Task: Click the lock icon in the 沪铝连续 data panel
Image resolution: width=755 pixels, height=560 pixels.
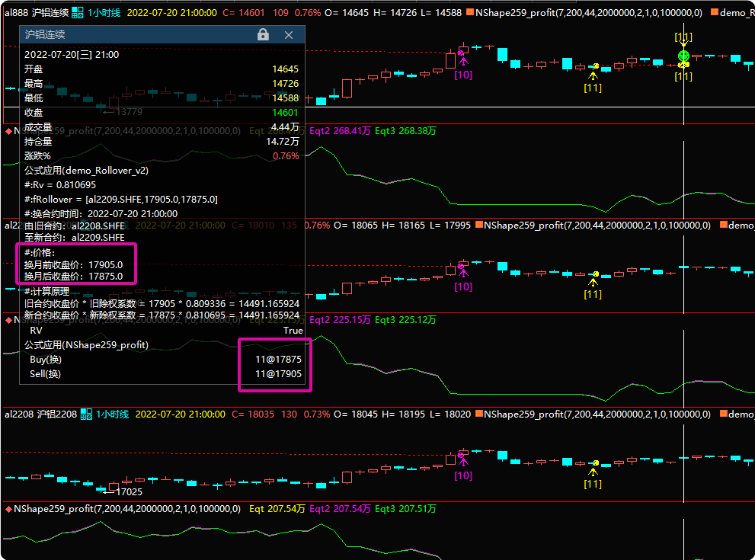Action: [x=263, y=35]
